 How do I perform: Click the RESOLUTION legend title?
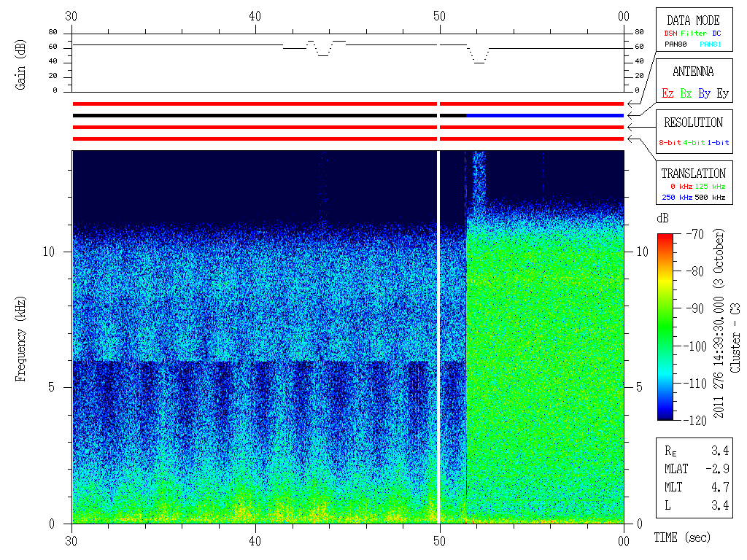693,122
